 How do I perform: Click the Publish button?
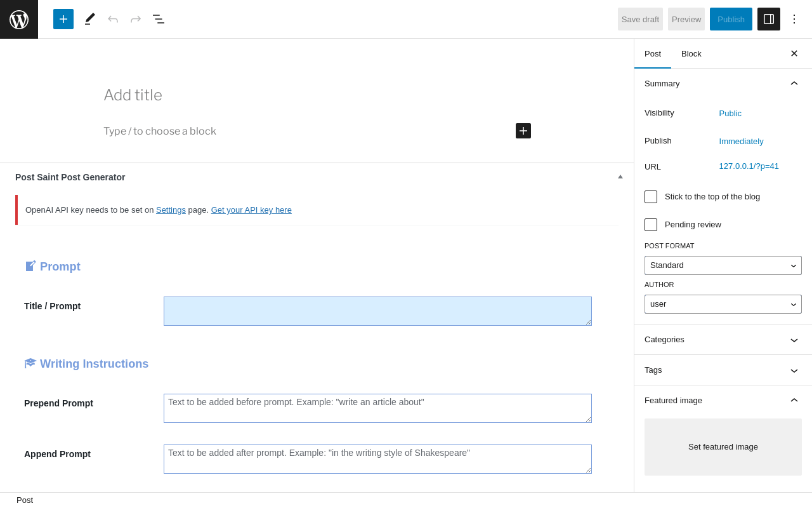click(x=731, y=19)
